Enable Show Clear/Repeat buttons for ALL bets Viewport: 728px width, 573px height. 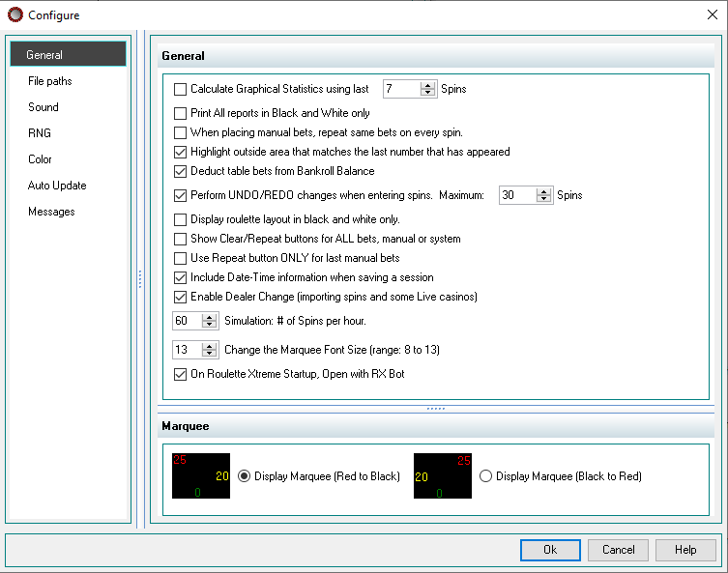coord(180,239)
